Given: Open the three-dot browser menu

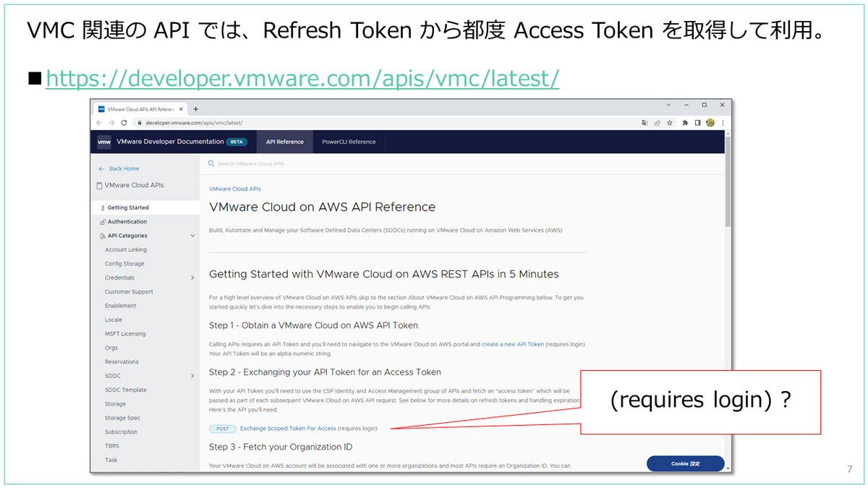Looking at the screenshot, I should pos(723,123).
